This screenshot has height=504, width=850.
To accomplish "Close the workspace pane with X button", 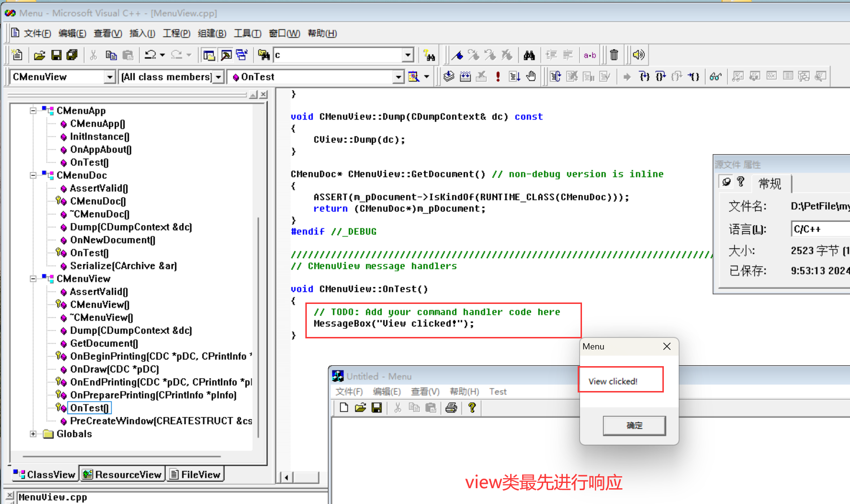I will tap(263, 95).
